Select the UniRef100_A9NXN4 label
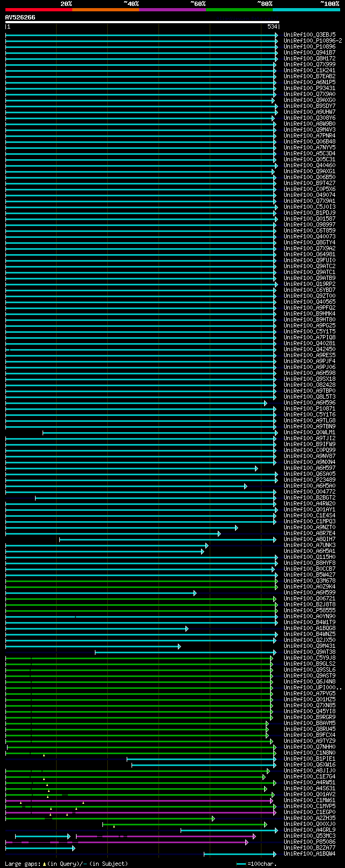This screenshot has width=345, height=868. 309,462
